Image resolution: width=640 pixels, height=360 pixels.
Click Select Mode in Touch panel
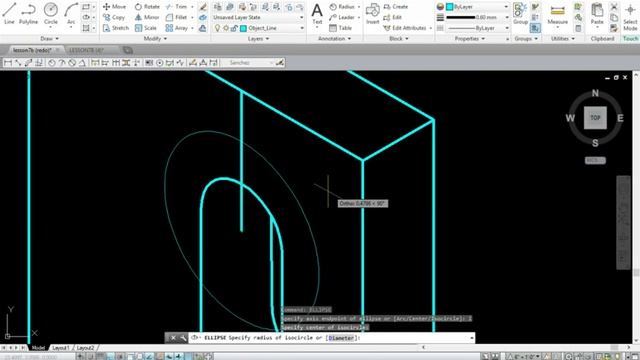tap(630, 16)
